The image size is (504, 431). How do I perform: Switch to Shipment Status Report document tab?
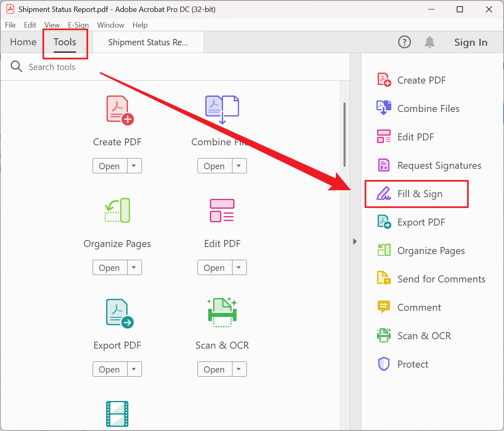pyautogui.click(x=148, y=42)
